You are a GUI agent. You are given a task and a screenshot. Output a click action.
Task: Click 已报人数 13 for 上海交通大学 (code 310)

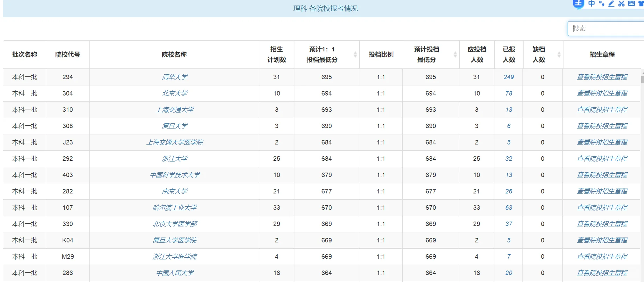[x=509, y=110]
